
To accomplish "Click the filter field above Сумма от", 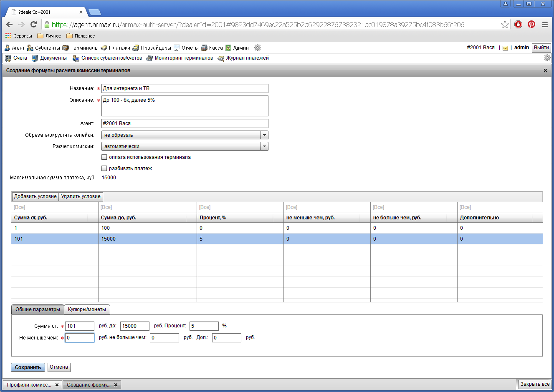I will pyautogui.click(x=55, y=207).
